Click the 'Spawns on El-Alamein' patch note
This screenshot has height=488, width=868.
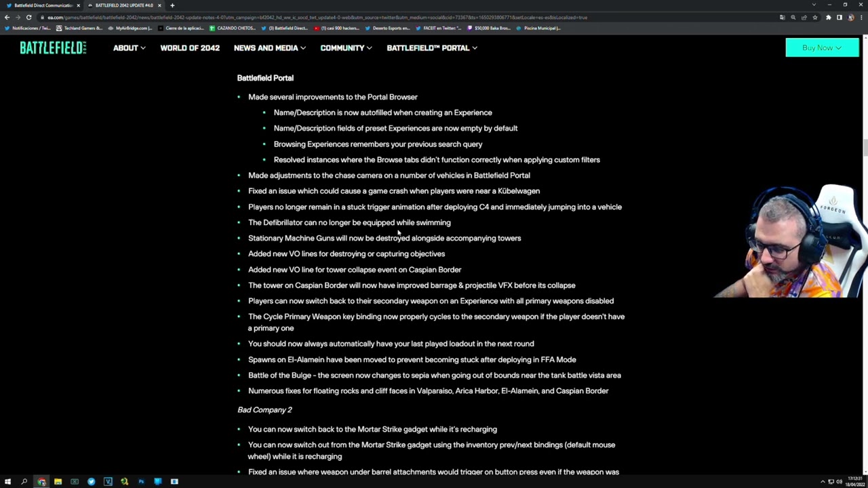(412, 359)
